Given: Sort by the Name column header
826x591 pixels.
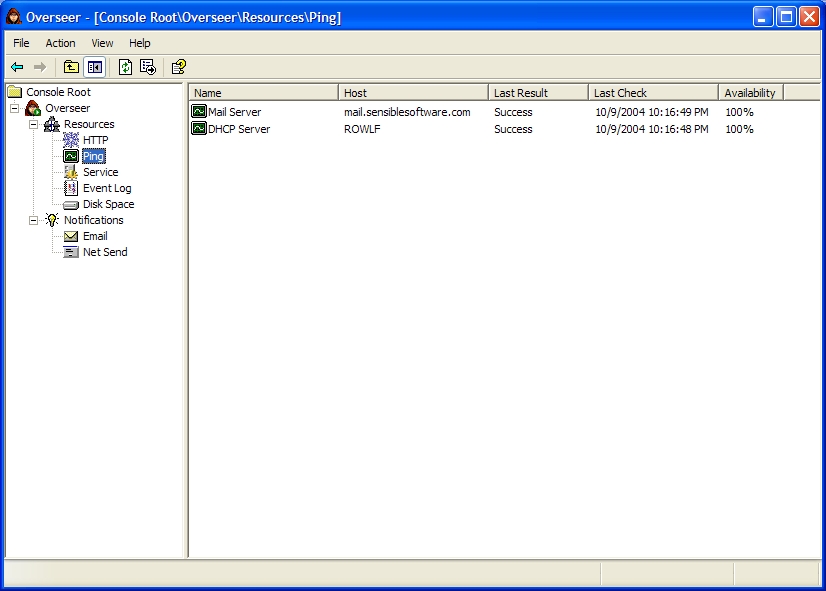Looking at the screenshot, I should (x=263, y=93).
